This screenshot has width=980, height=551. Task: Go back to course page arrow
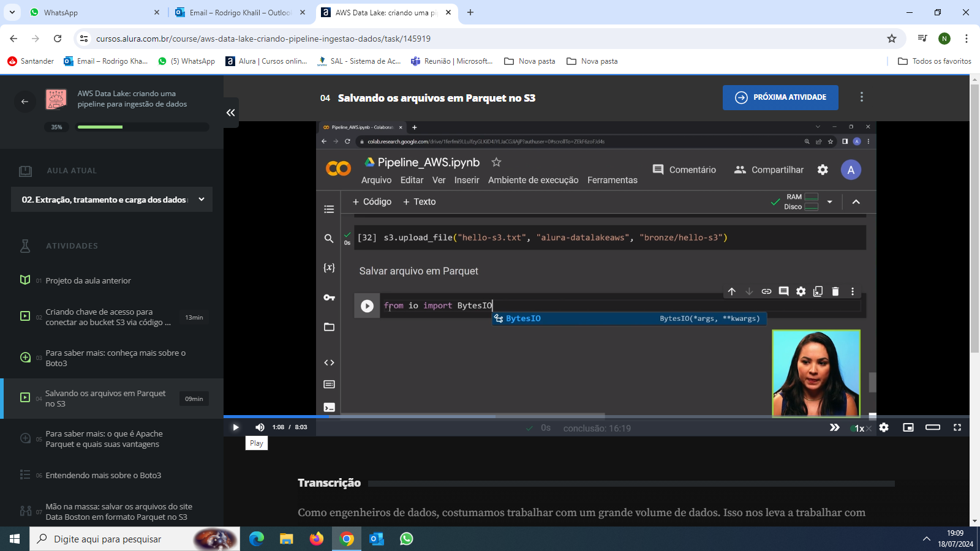tap(24, 102)
